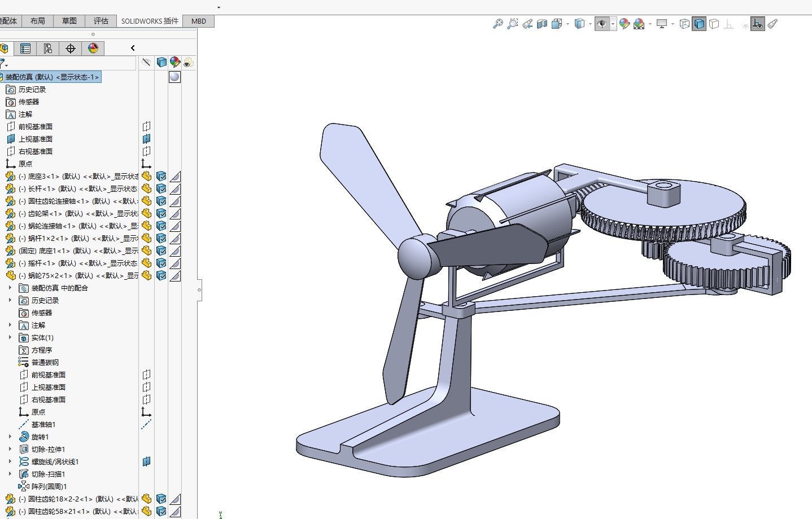
Task: Toggle display mode of 底座1<1>
Action: (x=161, y=250)
